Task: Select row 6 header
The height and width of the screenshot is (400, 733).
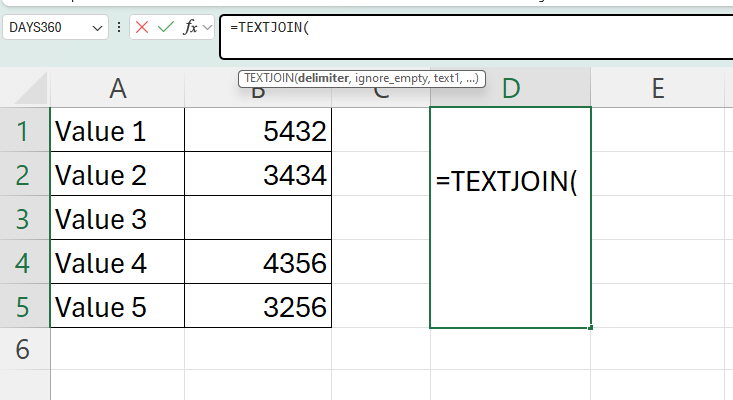Action: (24, 349)
